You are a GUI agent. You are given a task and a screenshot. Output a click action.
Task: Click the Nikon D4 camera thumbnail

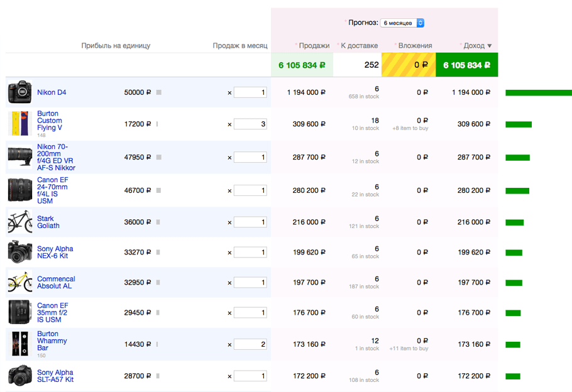(x=19, y=92)
